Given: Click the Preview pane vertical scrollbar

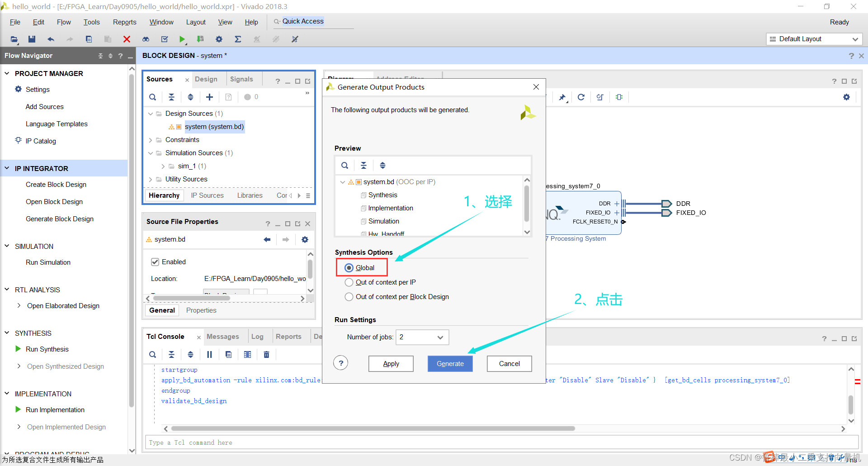Looking at the screenshot, I should [x=527, y=204].
